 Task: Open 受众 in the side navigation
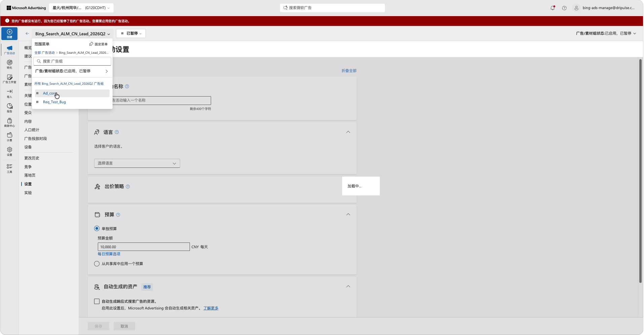click(28, 113)
